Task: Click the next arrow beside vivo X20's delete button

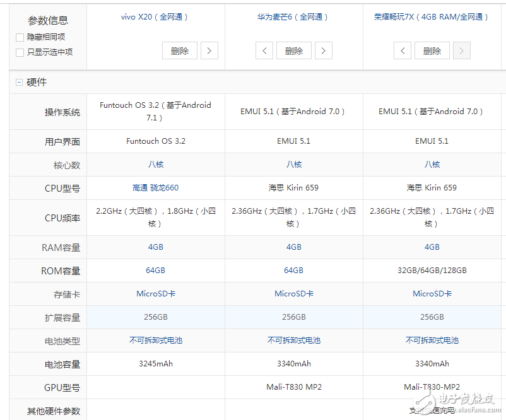Action: tap(209, 50)
